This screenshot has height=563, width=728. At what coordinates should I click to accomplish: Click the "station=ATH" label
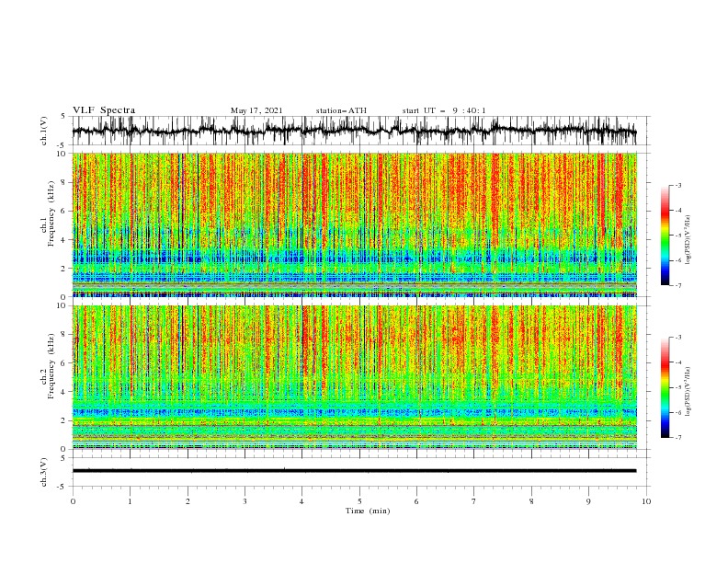click(x=341, y=110)
